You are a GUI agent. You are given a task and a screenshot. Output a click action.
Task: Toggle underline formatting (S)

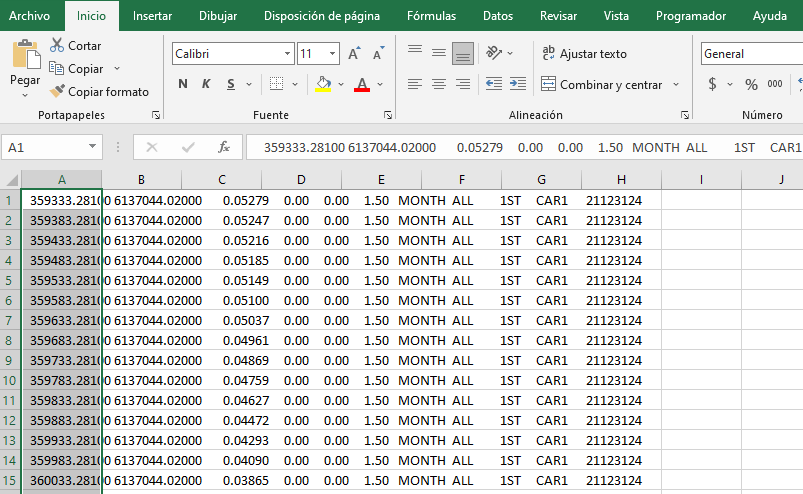[231, 84]
